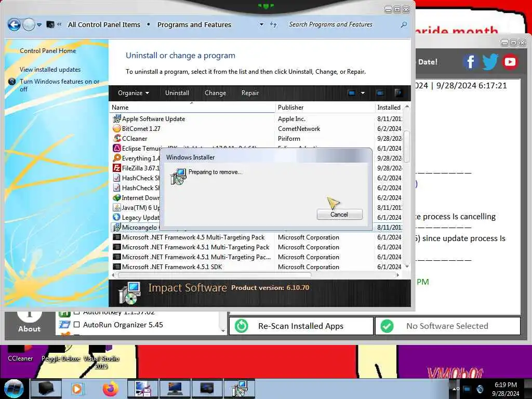Open the recent pages dropdown arrow
This screenshot has width=532, height=399.
pyautogui.click(x=39, y=25)
